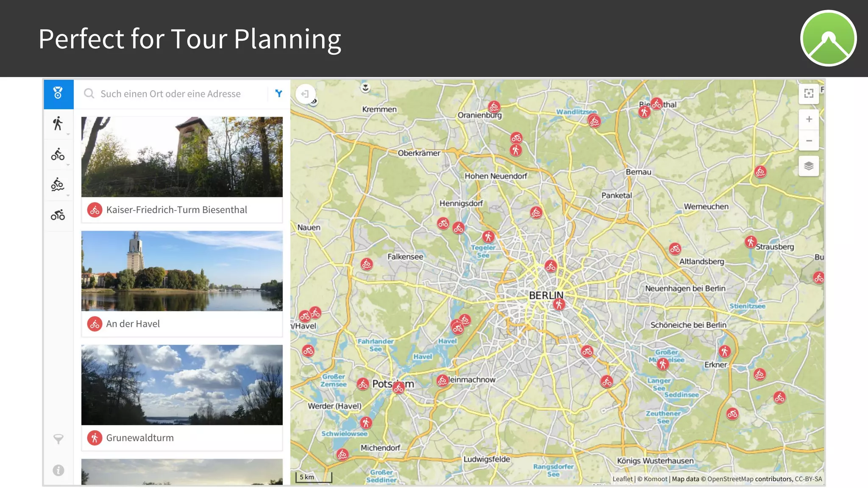Zoom in the map with plus button

[809, 119]
